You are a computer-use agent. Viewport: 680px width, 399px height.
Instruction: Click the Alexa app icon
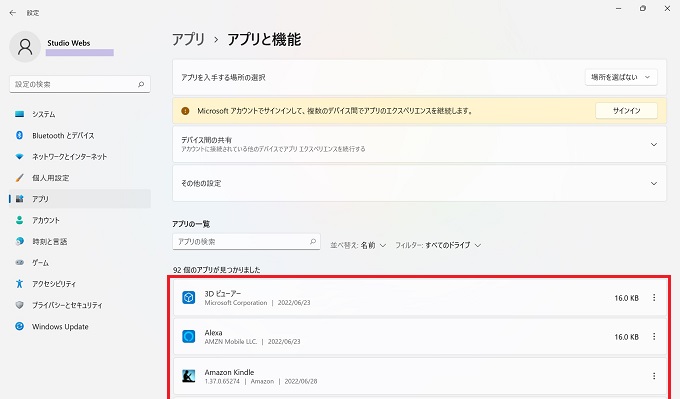(x=189, y=336)
